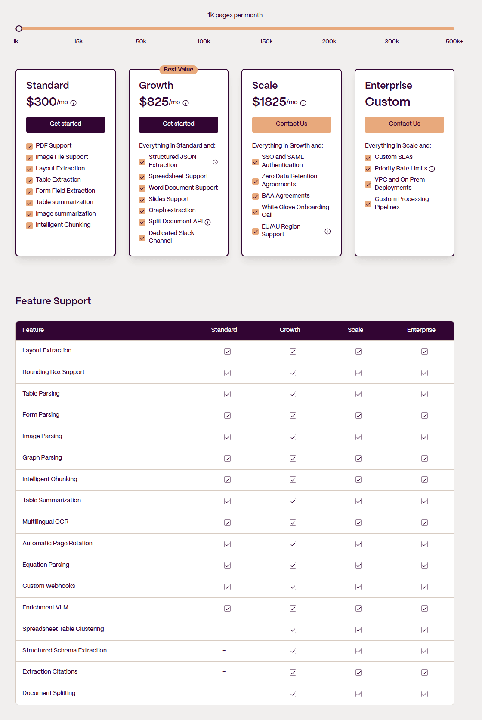The height and width of the screenshot is (720, 482).
Task: Click the info icon beside the $1825 Scale price
Action: pos(303,103)
